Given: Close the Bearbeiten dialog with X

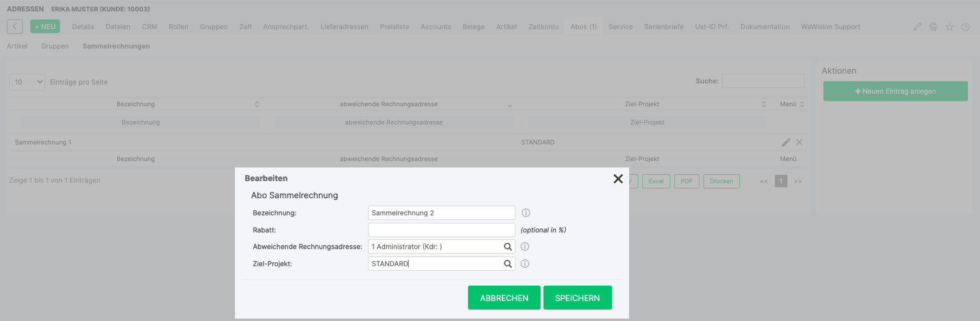Looking at the screenshot, I should [x=618, y=179].
